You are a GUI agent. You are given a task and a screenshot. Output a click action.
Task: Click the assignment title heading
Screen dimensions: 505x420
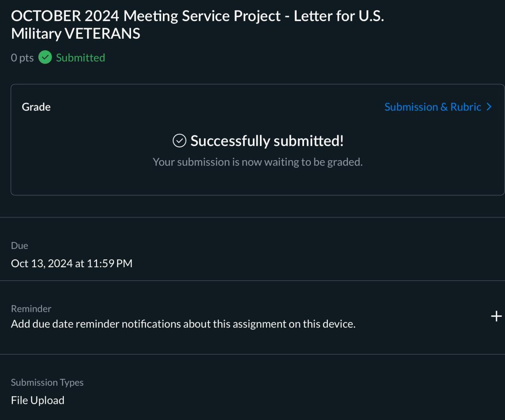(197, 16)
